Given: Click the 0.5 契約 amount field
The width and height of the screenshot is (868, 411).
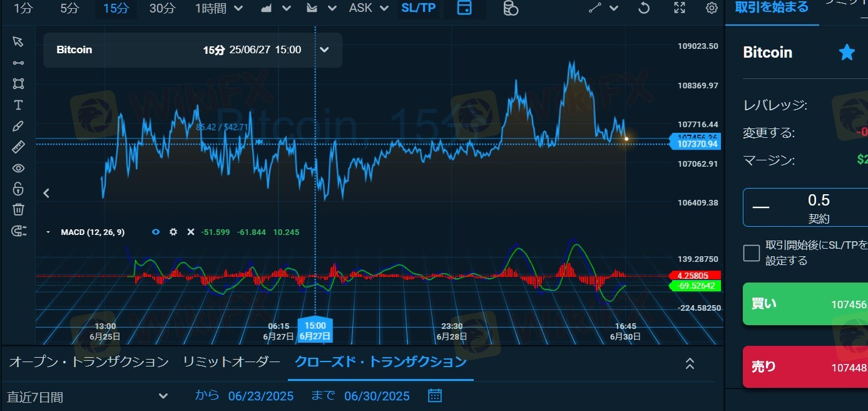Looking at the screenshot, I should tap(819, 208).
